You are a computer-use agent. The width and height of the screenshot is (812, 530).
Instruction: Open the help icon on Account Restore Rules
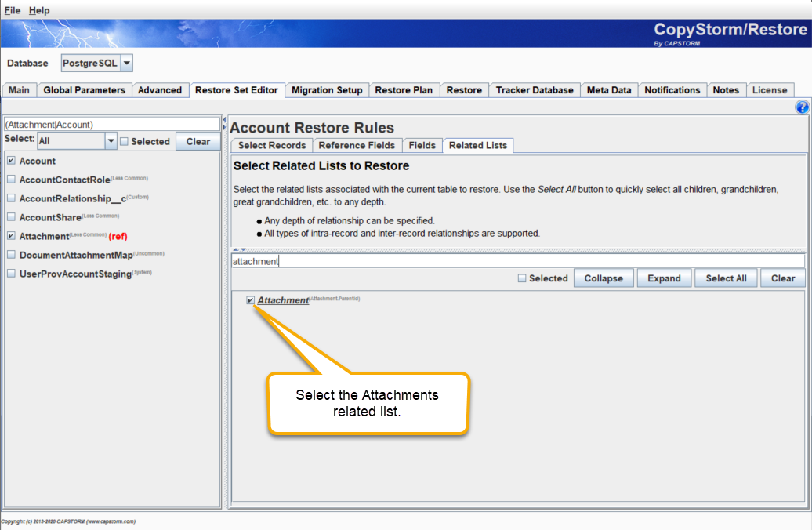click(x=802, y=107)
